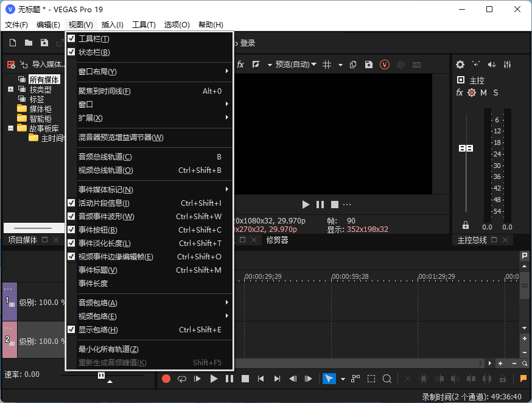
Task: Open the 文件(F) menu
Action: 16,25
